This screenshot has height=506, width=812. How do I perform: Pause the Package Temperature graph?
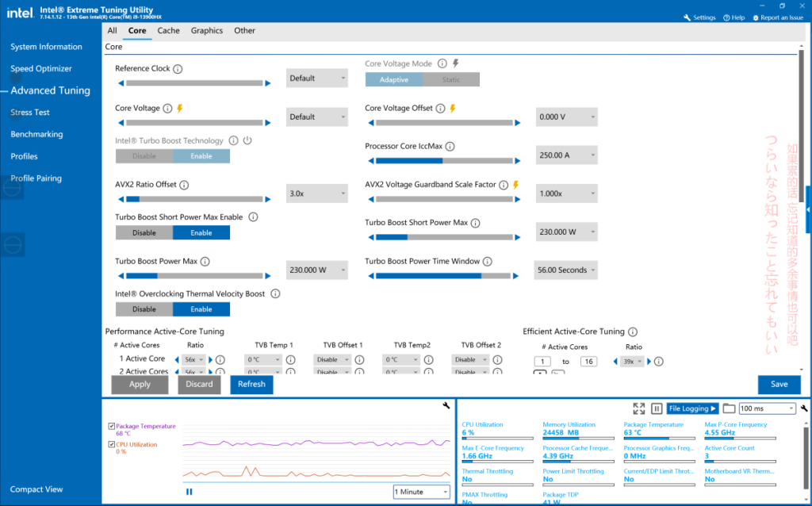189,492
